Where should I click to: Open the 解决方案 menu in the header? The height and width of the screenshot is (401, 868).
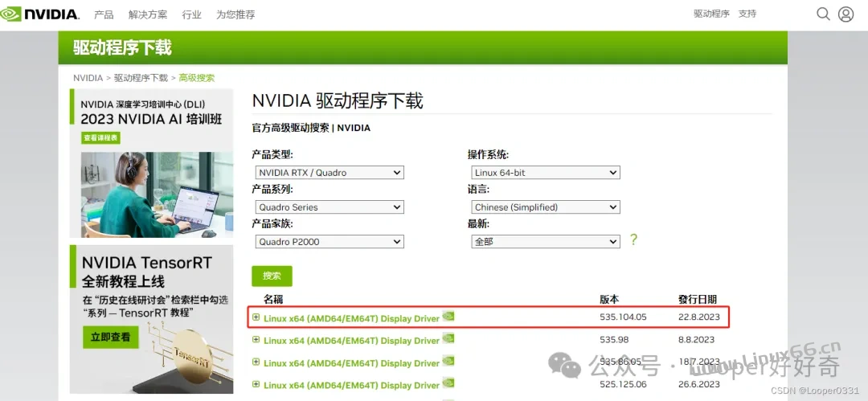148,15
